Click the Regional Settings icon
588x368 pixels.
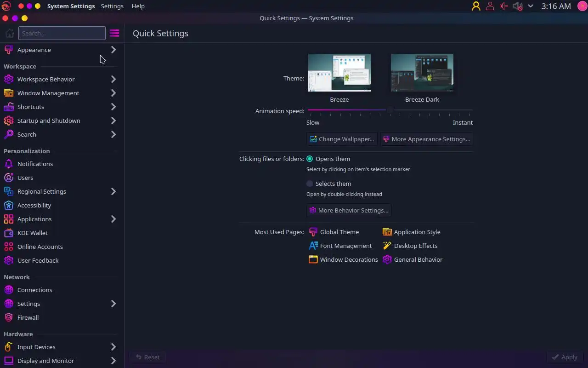click(8, 191)
